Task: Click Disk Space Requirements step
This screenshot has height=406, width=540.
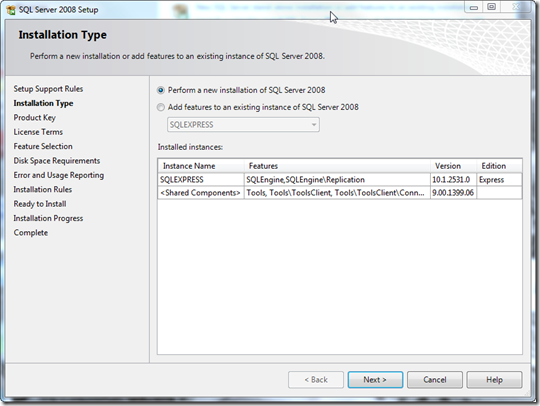Action: click(57, 161)
